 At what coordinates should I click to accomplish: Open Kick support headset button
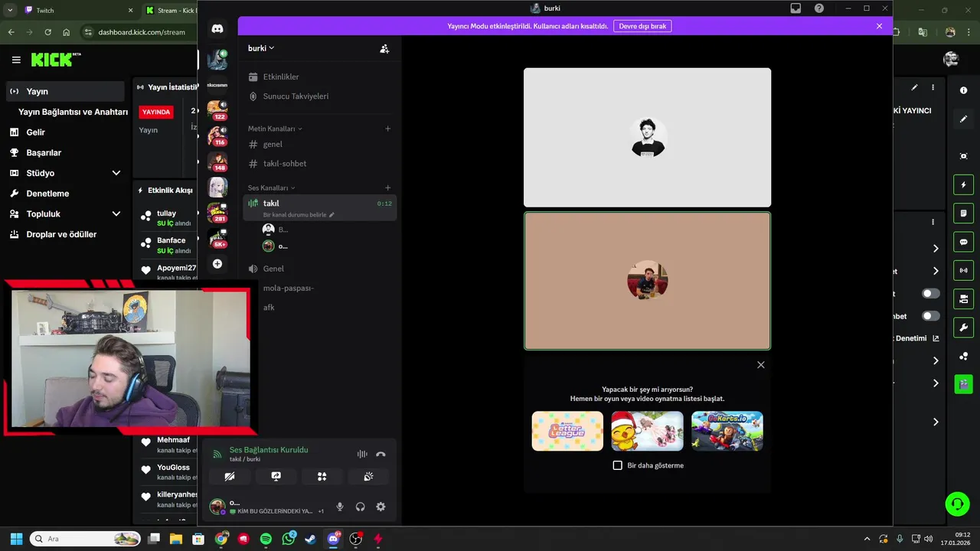(x=957, y=504)
